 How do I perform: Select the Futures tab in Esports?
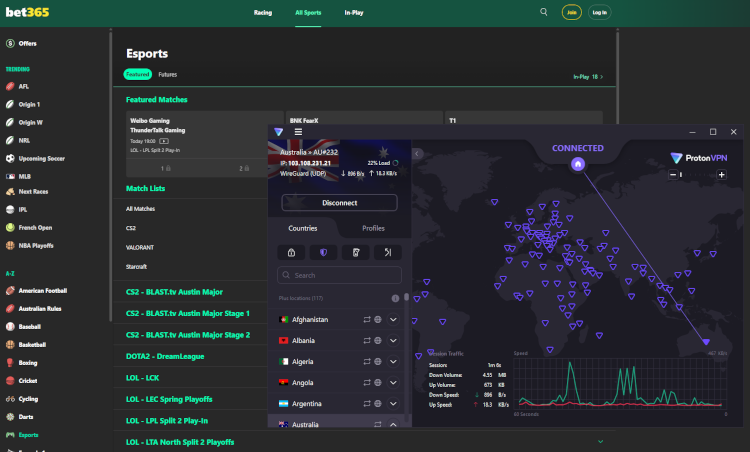click(167, 74)
